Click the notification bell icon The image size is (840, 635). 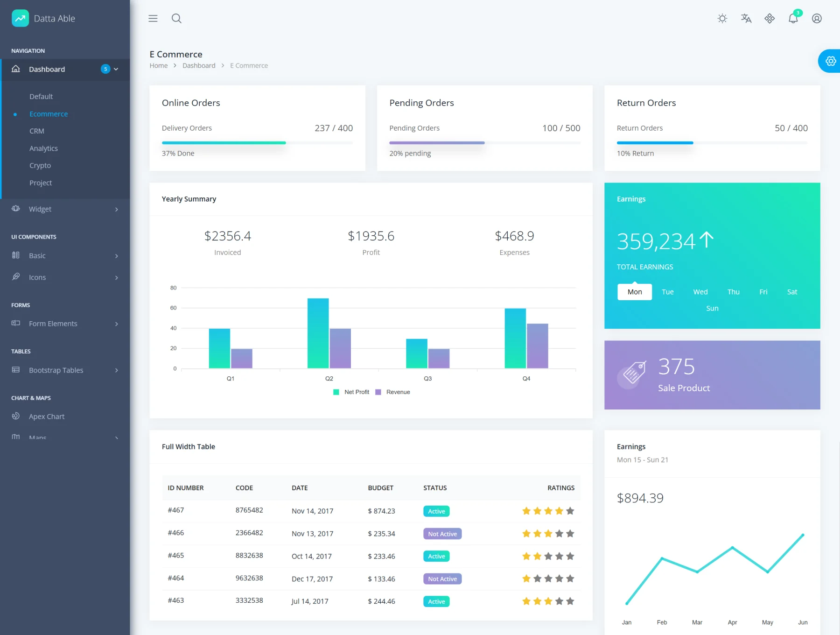click(793, 19)
